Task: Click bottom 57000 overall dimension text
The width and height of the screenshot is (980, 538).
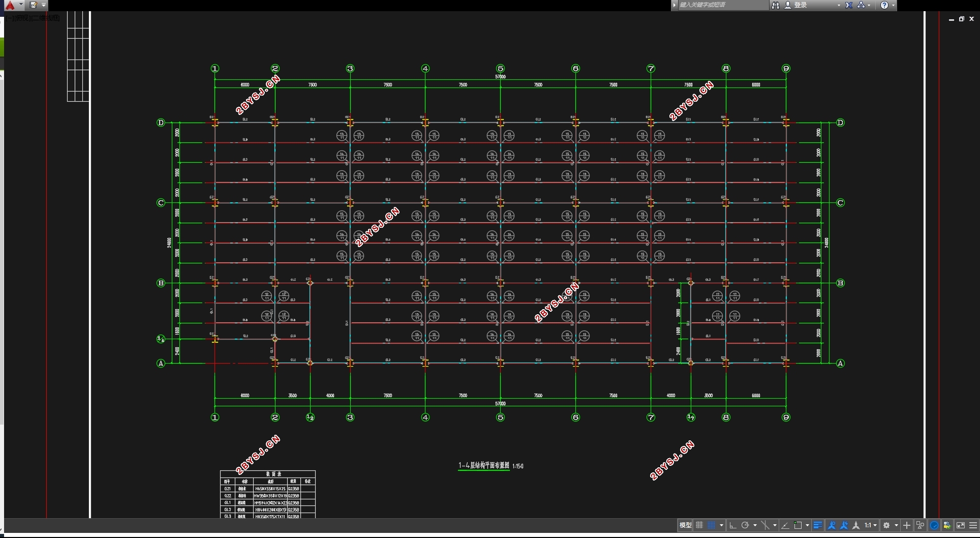Action: click(x=500, y=404)
